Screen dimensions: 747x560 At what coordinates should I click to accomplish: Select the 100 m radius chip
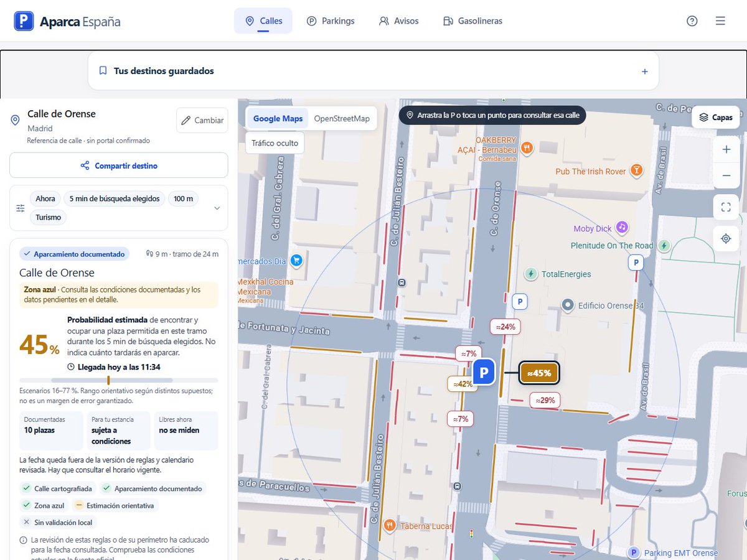(x=183, y=199)
